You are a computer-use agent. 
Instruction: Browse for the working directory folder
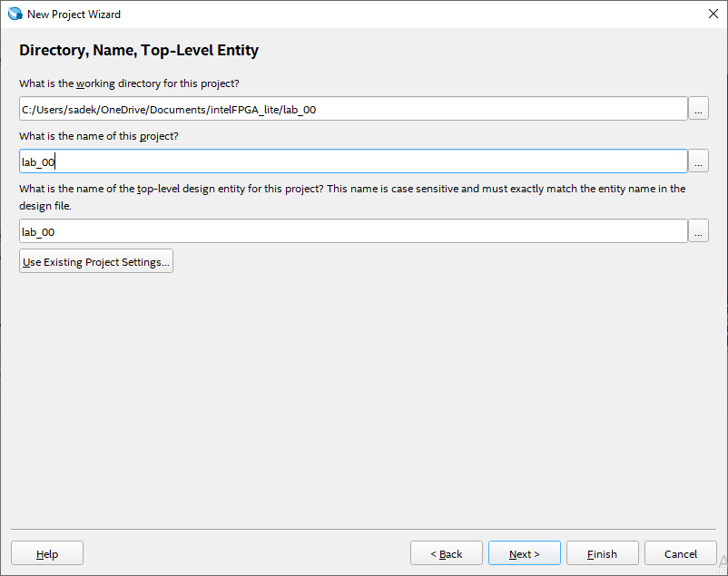coord(698,109)
